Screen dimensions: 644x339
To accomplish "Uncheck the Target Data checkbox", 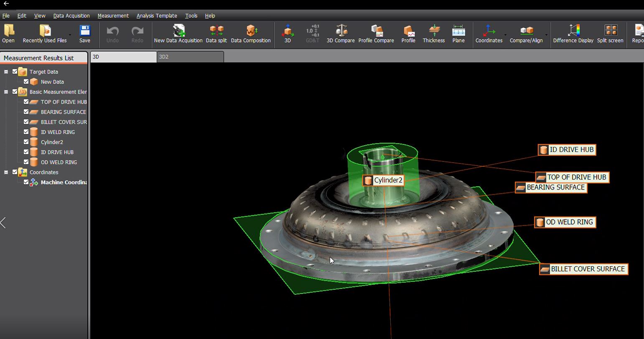I will click(x=15, y=72).
